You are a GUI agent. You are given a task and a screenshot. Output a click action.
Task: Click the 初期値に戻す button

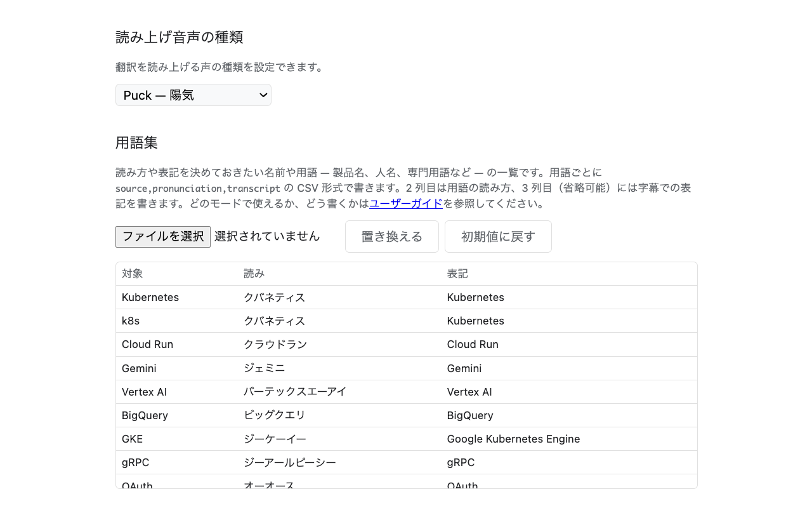click(498, 237)
